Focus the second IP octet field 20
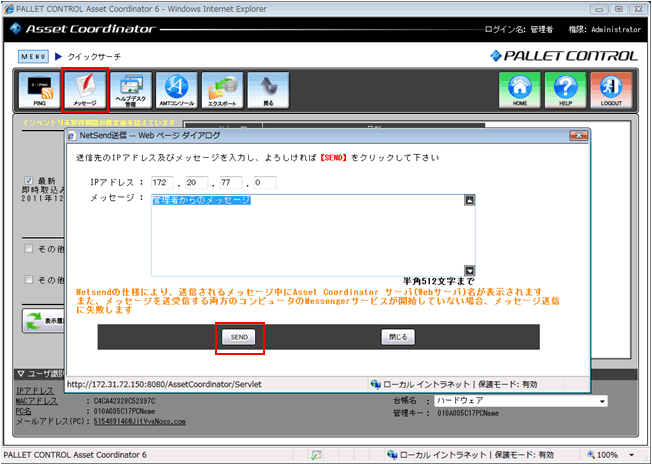Screen dimensions: 652x465 (197, 183)
